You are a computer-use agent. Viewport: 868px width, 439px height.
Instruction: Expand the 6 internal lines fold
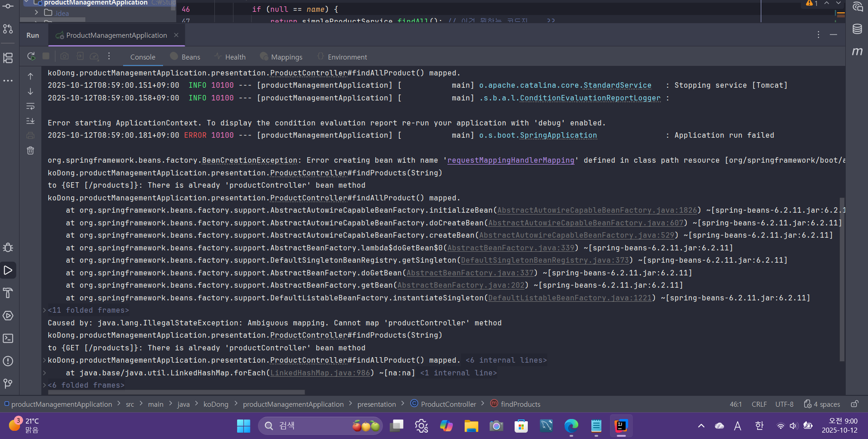click(506, 360)
